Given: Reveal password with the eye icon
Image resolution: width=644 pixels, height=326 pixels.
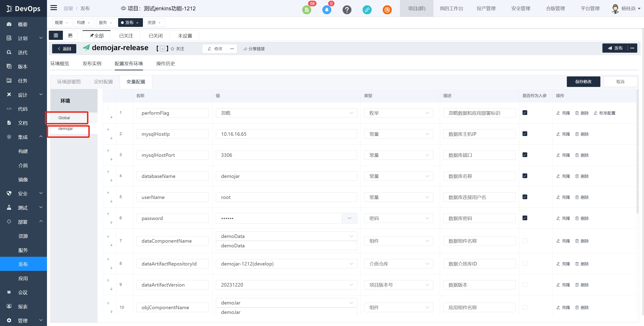Looking at the screenshot, I should point(349,218).
